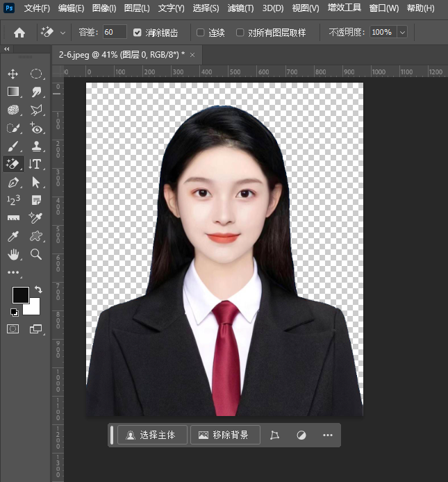Open the 增效工具 menu
The height and width of the screenshot is (482, 448).
coord(345,8)
